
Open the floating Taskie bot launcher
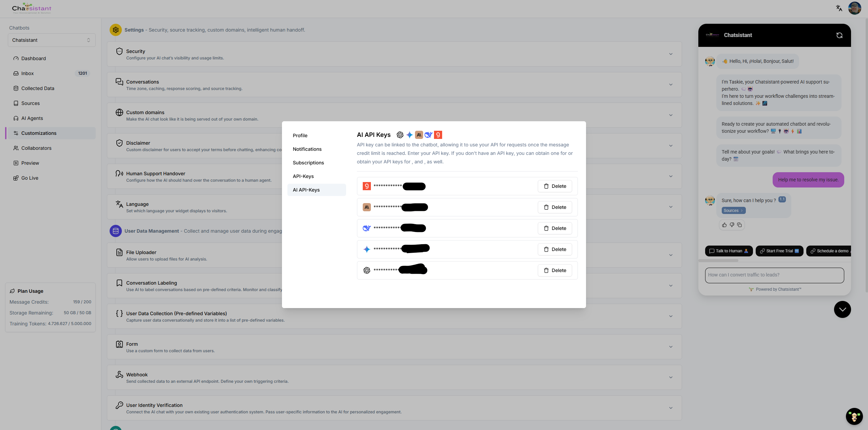click(x=854, y=416)
